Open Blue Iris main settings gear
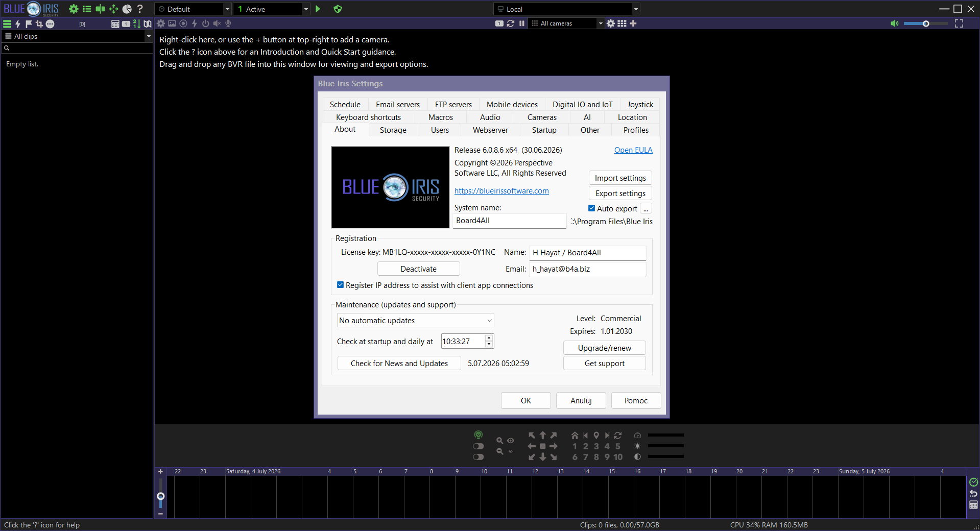The height and width of the screenshot is (531, 980). (74, 9)
